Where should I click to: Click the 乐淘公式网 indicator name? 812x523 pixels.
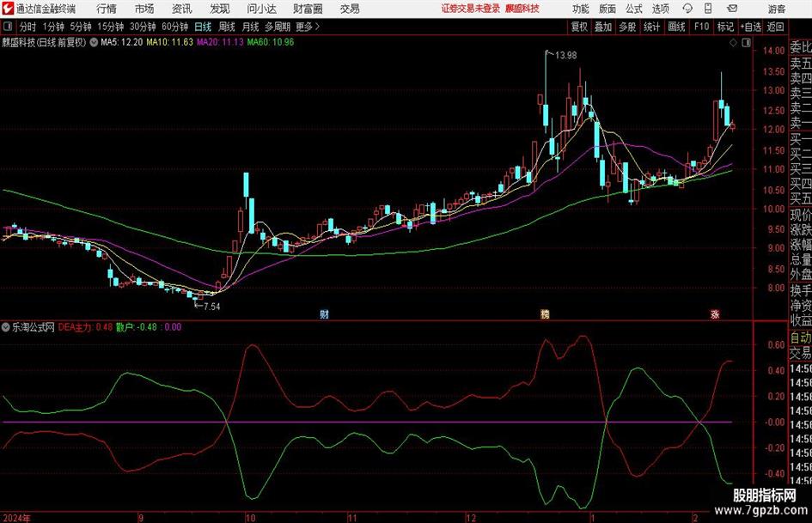[34, 327]
